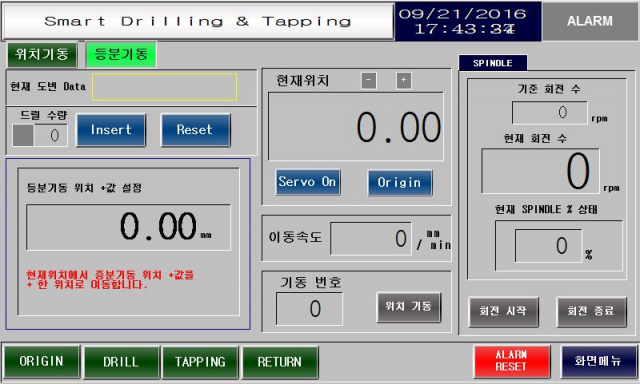Edit the SPINDLE % 상태 field

click(x=548, y=246)
